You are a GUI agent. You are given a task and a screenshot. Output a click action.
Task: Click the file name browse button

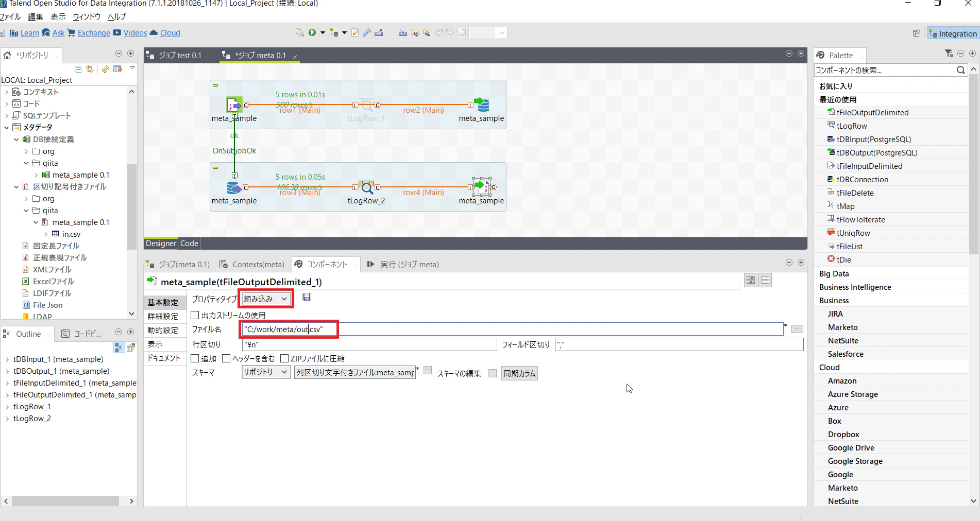click(797, 329)
